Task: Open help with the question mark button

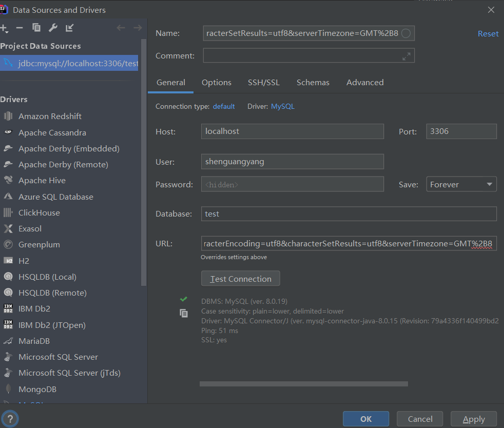Action: (x=10, y=419)
